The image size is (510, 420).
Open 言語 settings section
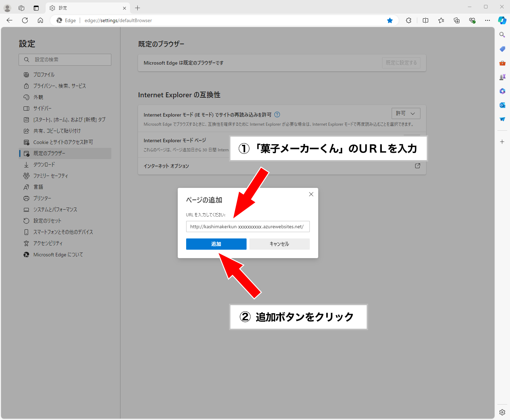pyautogui.click(x=65, y=187)
